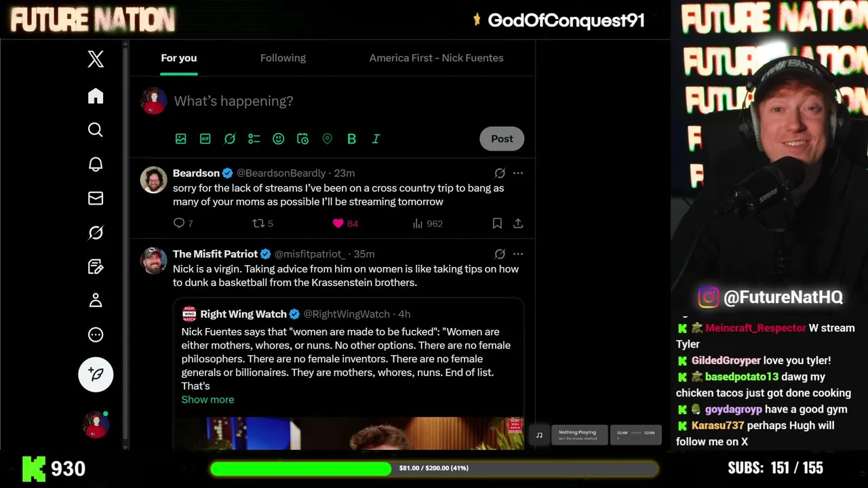Click the donation goal progress bar

[x=434, y=468]
